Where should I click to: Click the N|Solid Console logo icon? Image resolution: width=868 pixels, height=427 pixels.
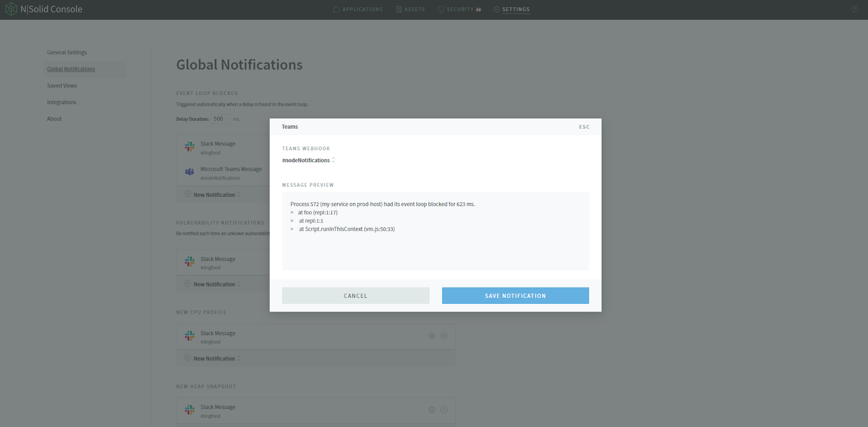click(11, 9)
